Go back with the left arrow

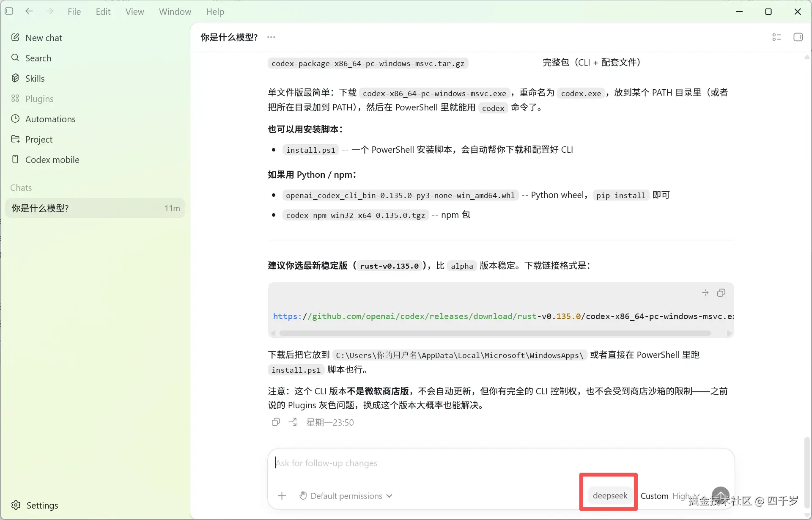(x=29, y=11)
